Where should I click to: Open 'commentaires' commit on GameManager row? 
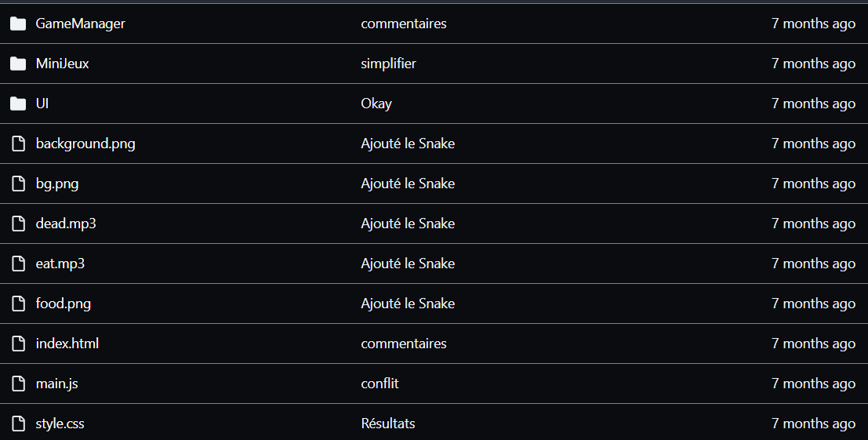pos(404,24)
